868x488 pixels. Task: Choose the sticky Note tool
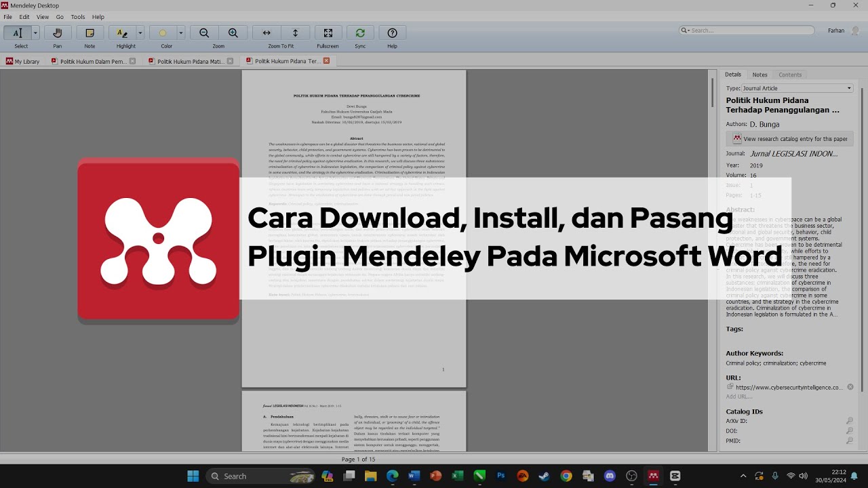pyautogui.click(x=90, y=33)
